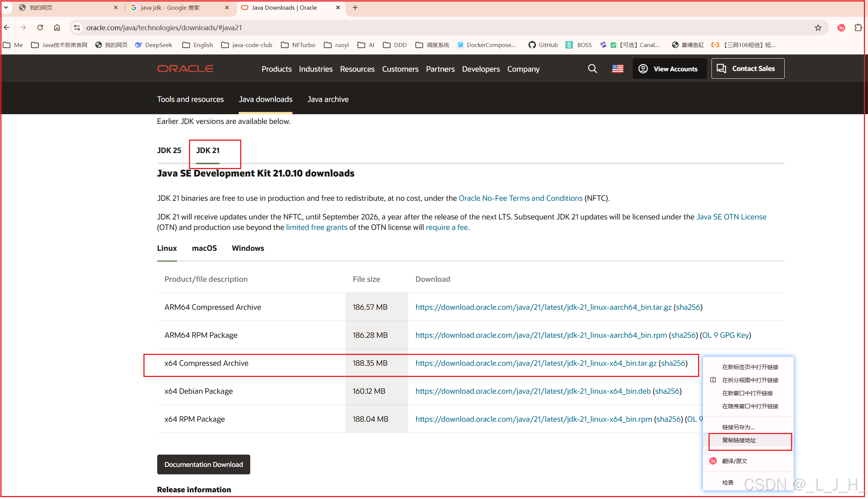This screenshot has width=868, height=499.
Task: Click the US flag country selector
Action: click(x=618, y=69)
